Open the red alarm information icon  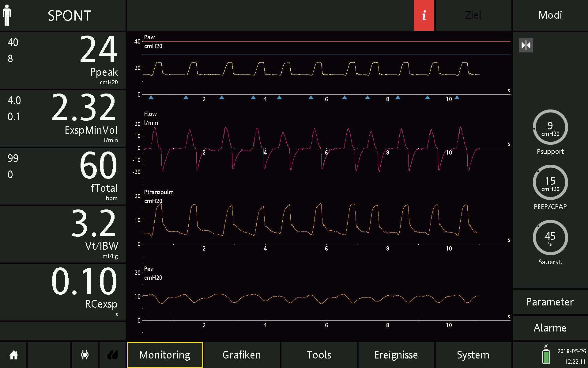pyautogui.click(x=424, y=15)
